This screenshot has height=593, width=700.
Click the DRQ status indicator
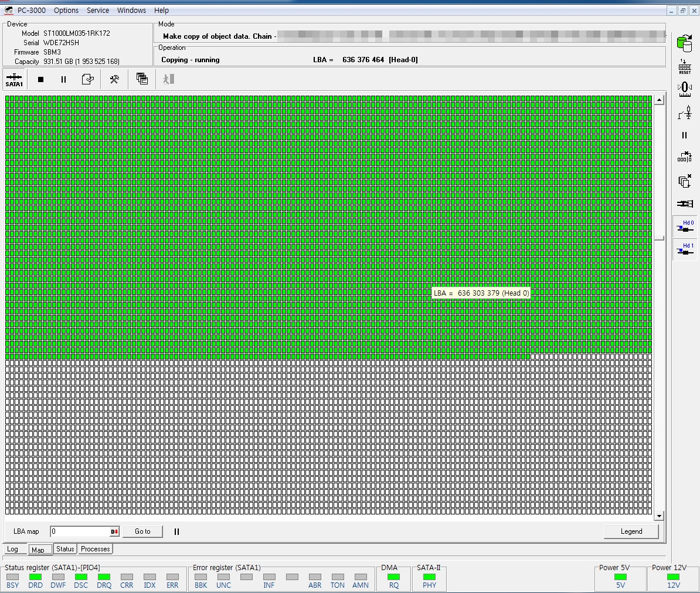[104, 577]
